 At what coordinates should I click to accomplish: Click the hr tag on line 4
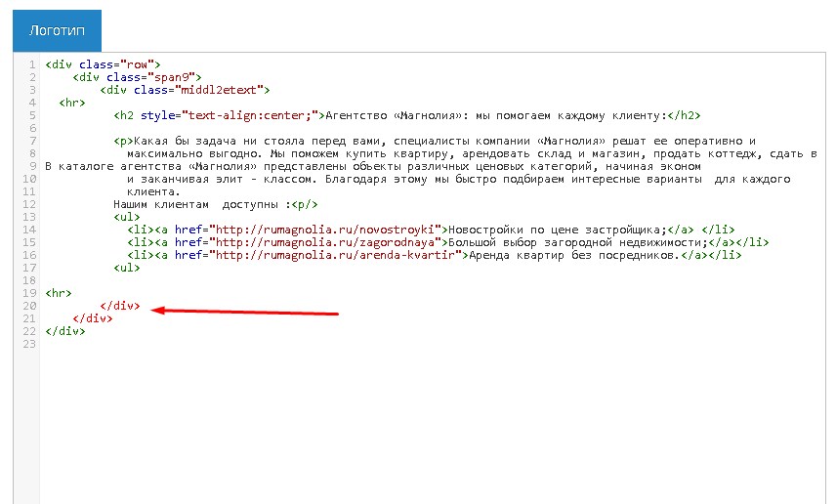click(x=72, y=103)
